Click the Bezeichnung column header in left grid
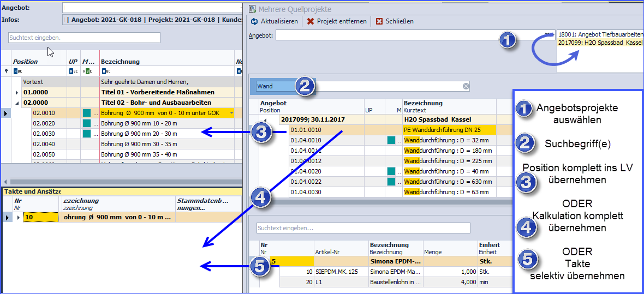Image resolution: width=644 pixels, height=294 pixels. 120,62
